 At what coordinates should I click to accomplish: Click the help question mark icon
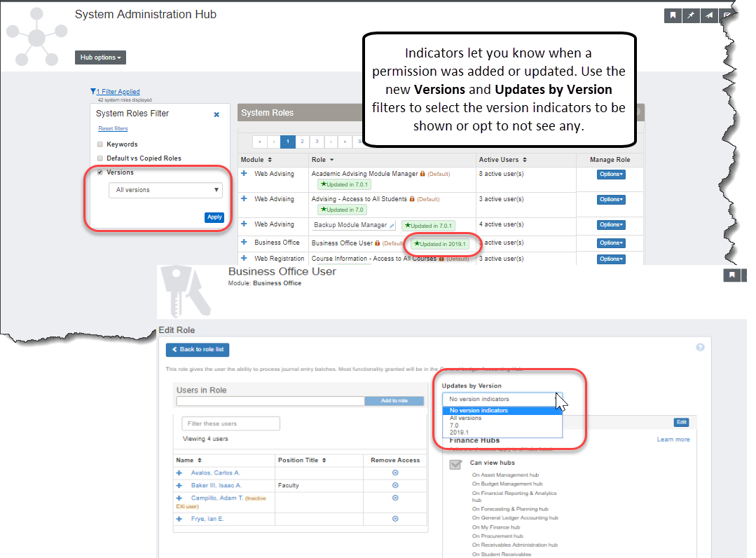[x=700, y=348]
